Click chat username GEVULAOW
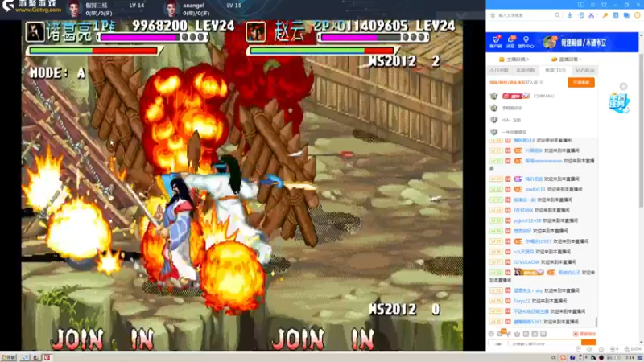This screenshot has width=644, height=362. point(526,262)
